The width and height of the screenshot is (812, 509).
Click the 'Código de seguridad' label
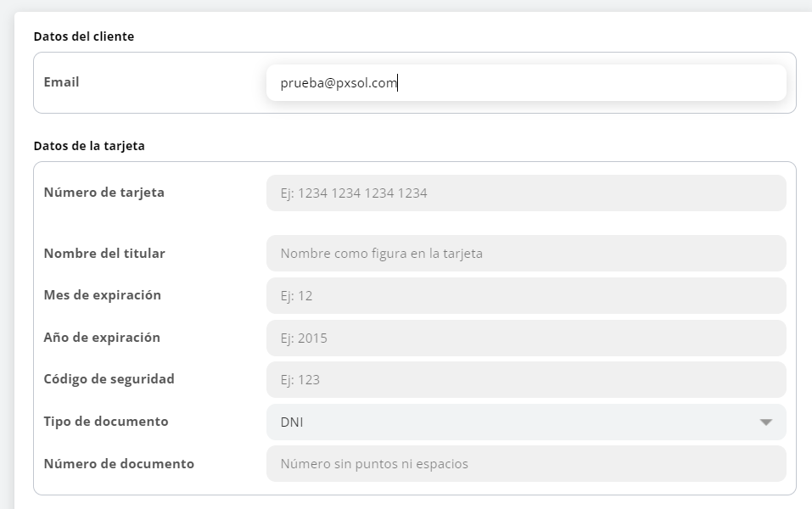click(109, 379)
